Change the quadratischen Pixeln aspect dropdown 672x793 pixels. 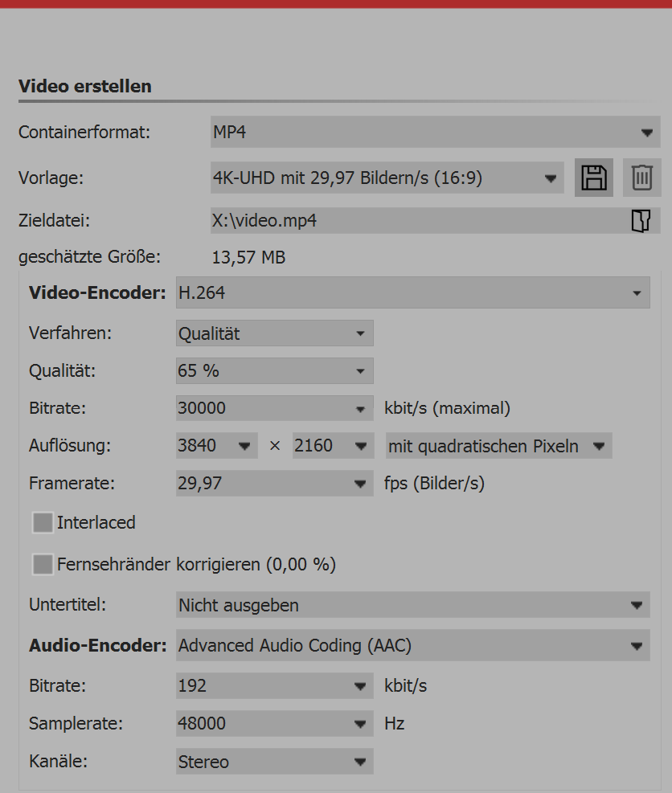click(498, 446)
